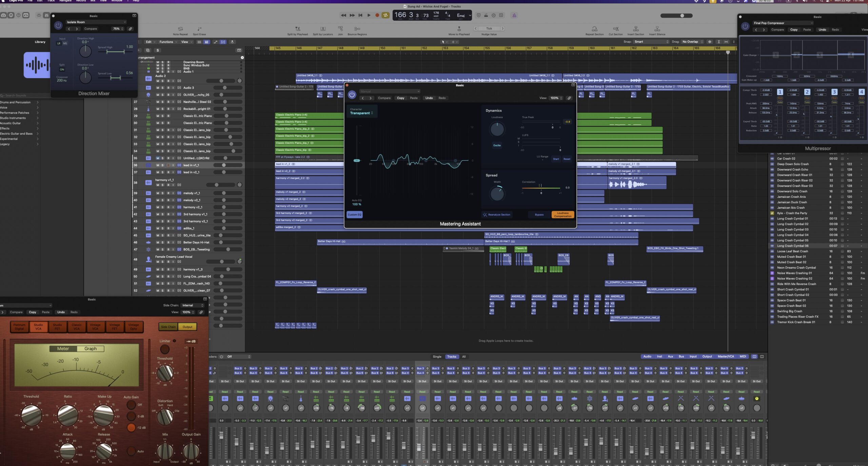868x466 pixels.
Task: Click the Repeat Section icon
Action: 594,29
